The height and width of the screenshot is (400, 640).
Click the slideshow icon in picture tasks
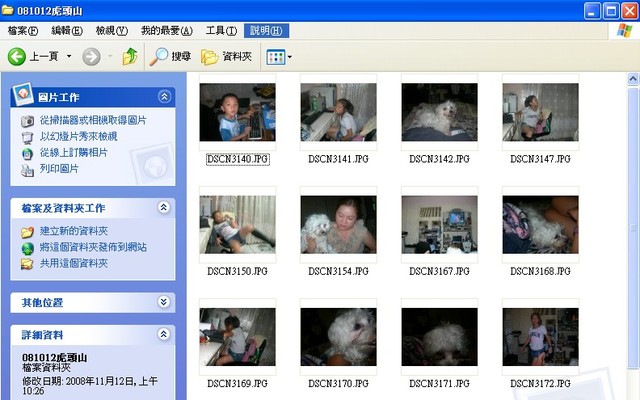point(27,138)
